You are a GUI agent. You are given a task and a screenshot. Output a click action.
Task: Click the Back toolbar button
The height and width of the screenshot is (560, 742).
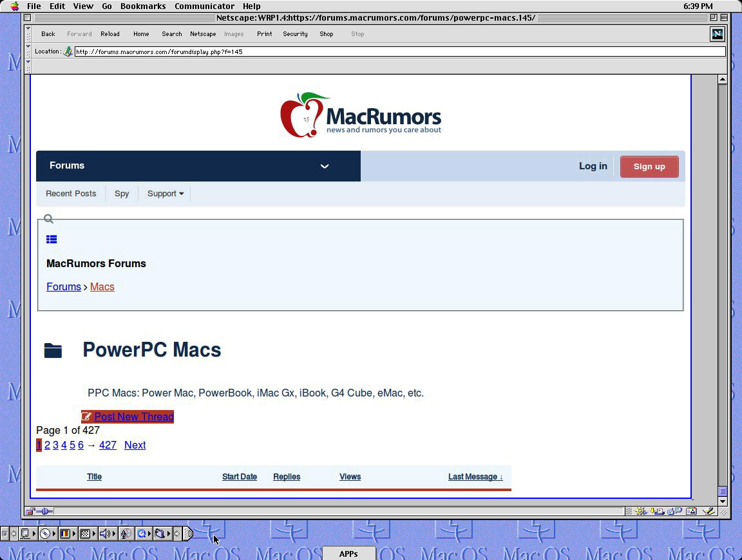click(48, 34)
